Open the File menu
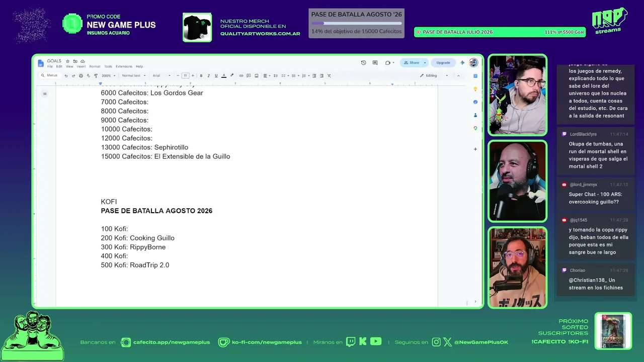The width and height of the screenshot is (644, 362). click(50, 66)
